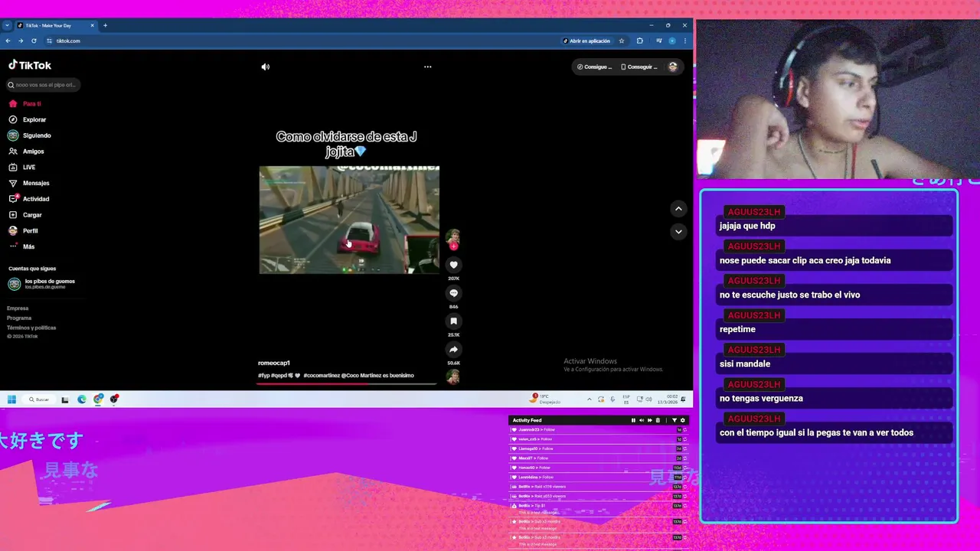980x551 pixels.
Task: Open TikTok profile avatar menu
Action: coord(673,67)
